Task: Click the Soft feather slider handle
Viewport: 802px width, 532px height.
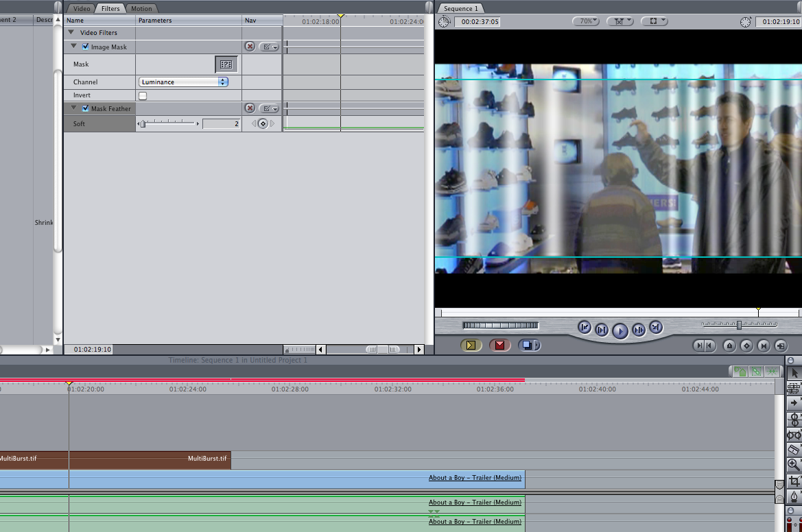Action: pyautogui.click(x=143, y=123)
